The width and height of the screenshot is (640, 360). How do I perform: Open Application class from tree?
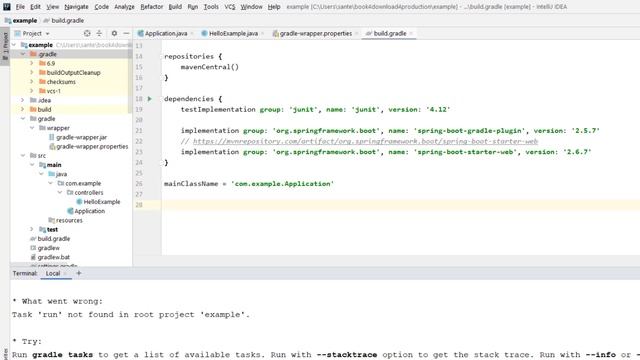coord(86,211)
